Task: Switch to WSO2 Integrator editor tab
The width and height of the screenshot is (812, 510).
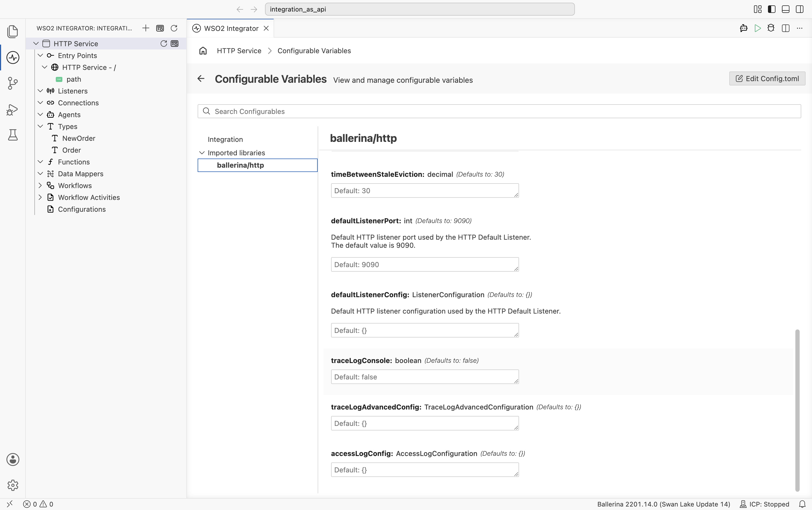Action: 231,28
